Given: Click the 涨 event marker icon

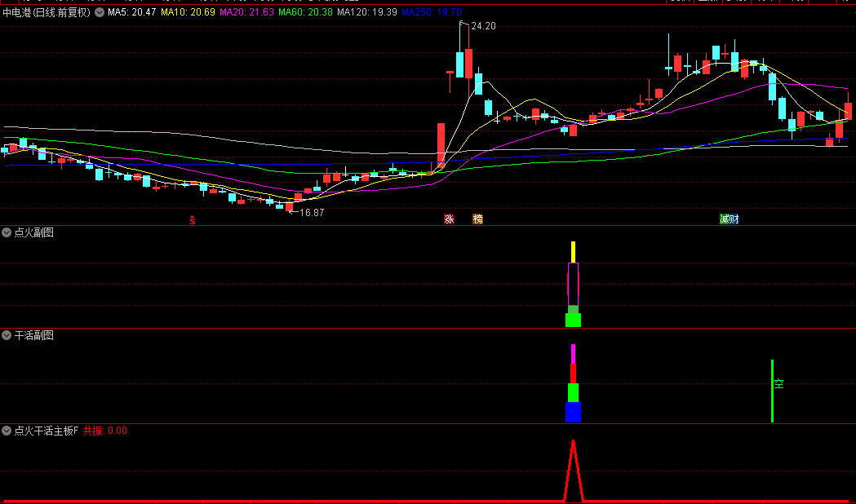Looking at the screenshot, I should 450,219.
